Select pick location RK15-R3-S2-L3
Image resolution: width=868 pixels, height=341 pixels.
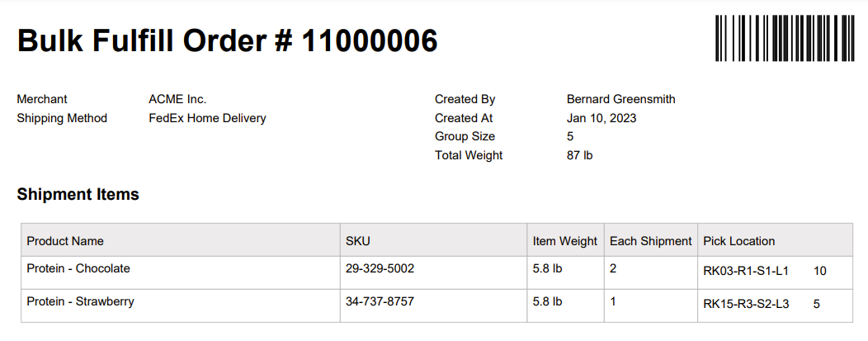pyautogui.click(x=746, y=304)
